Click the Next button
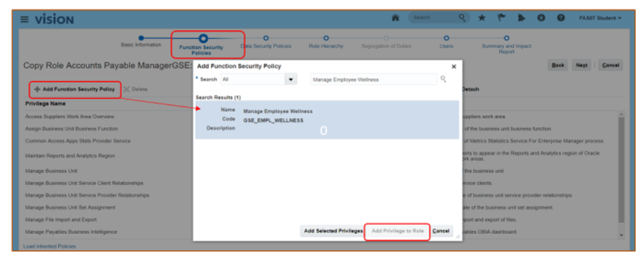Screen dimensions: 644x256 [x=581, y=65]
